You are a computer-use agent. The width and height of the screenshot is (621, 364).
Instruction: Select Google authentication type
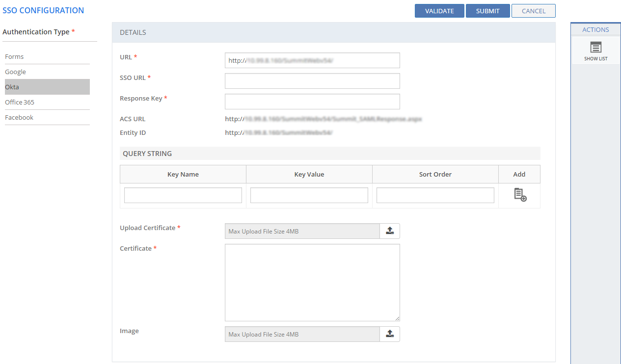(16, 72)
